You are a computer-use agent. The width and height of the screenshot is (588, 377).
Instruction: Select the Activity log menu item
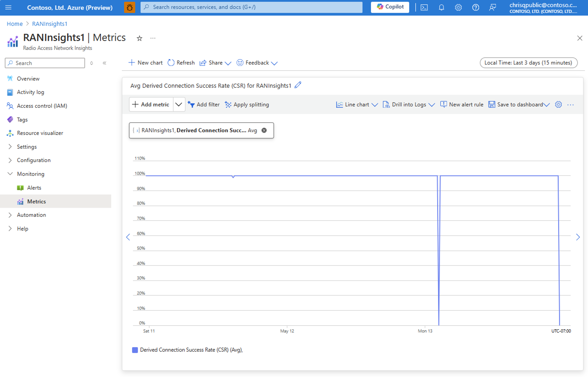[x=30, y=92]
